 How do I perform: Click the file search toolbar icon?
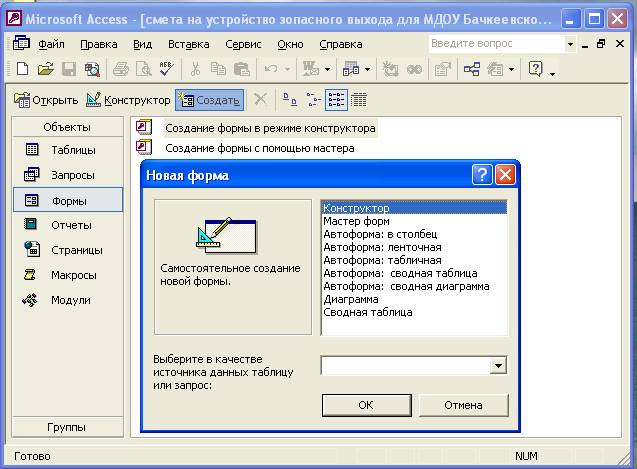pyautogui.click(x=92, y=69)
